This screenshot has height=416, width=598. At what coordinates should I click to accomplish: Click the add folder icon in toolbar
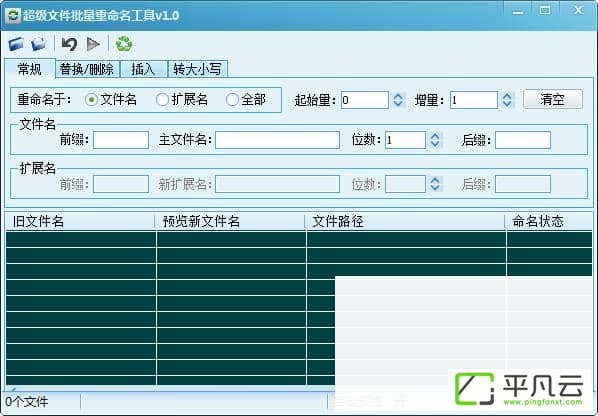[39, 44]
